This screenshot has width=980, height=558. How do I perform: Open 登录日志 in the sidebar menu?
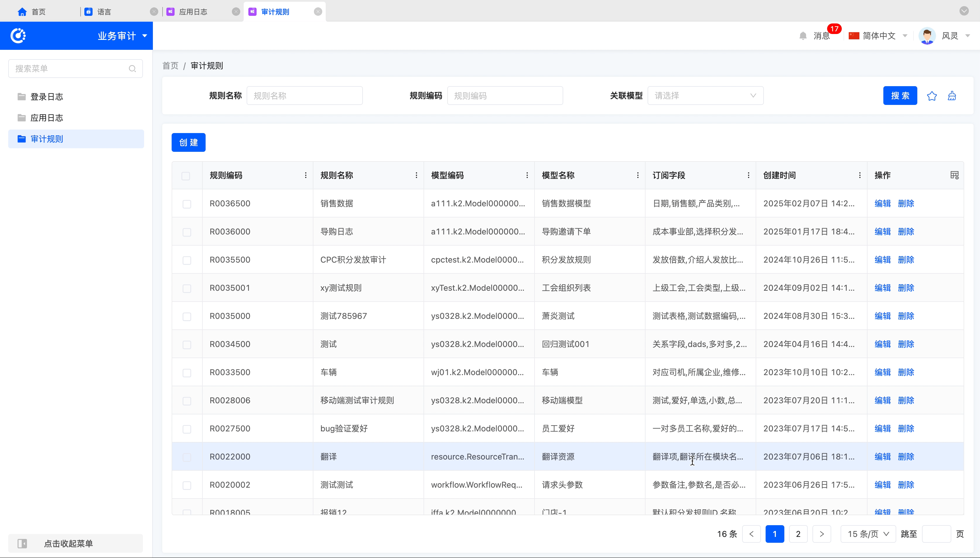coord(47,97)
